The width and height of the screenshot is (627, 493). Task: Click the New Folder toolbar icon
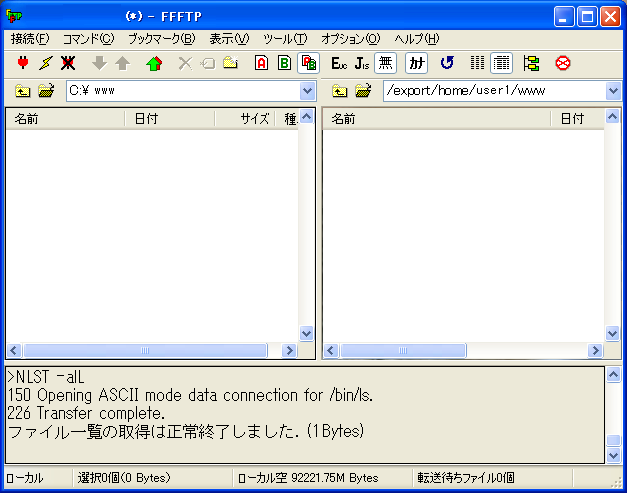231,63
